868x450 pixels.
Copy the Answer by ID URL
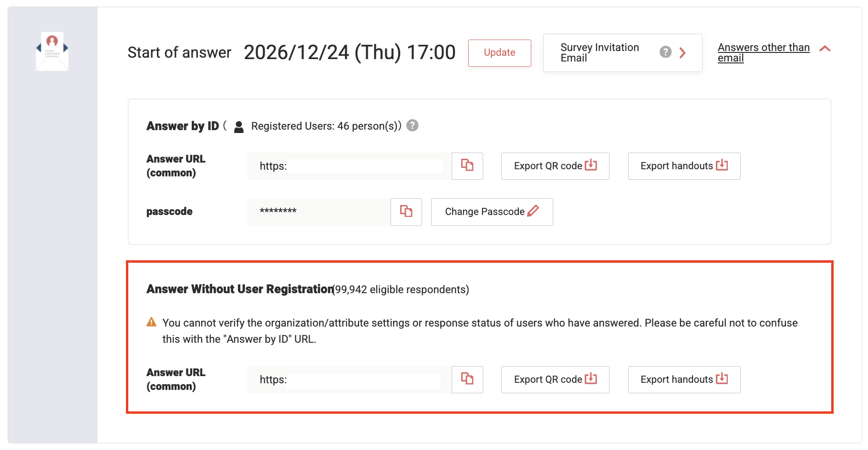click(467, 166)
